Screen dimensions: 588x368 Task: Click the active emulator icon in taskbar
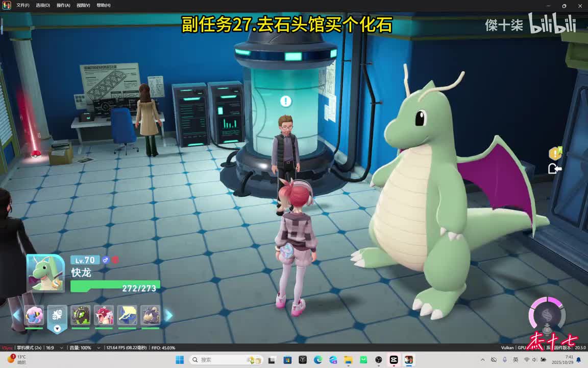point(409,360)
